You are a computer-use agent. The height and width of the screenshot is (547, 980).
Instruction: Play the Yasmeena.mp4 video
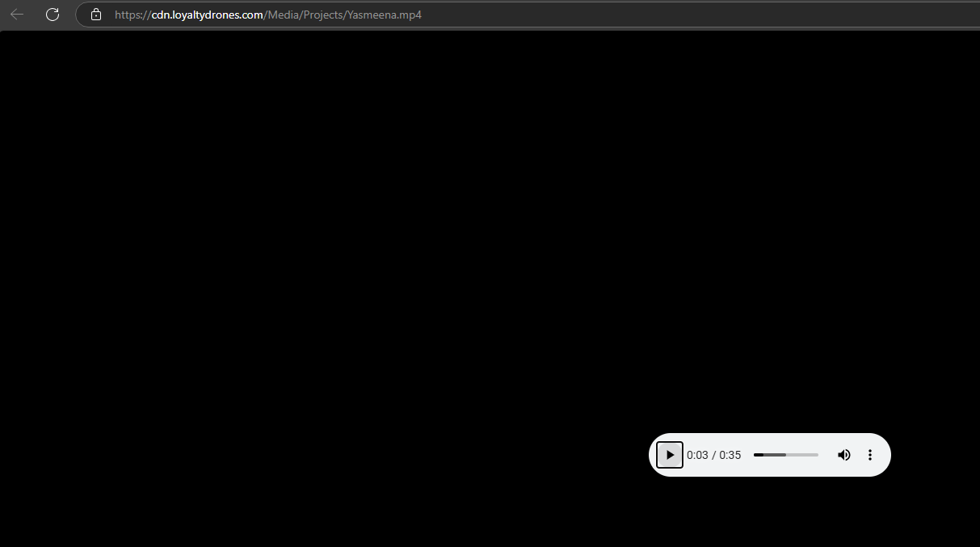(670, 455)
